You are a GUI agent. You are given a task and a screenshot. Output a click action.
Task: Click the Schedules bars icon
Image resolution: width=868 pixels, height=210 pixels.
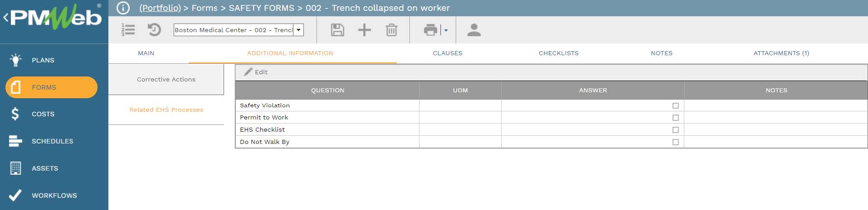point(15,141)
